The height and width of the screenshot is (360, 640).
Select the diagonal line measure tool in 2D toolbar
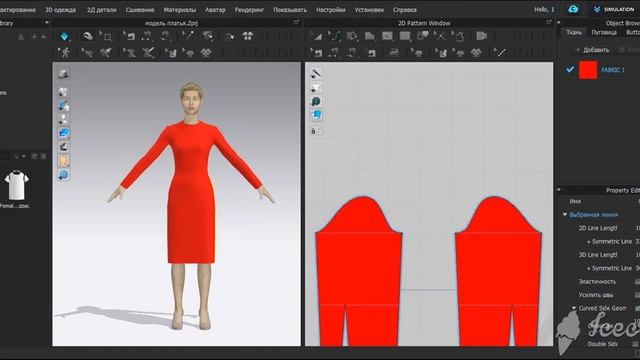pos(500,52)
